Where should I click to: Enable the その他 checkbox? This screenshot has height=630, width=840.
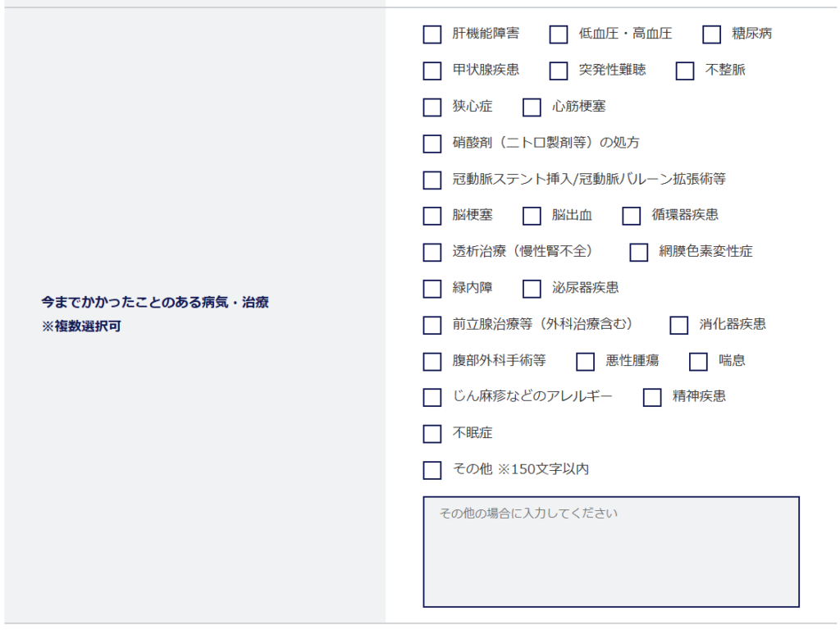tap(431, 470)
